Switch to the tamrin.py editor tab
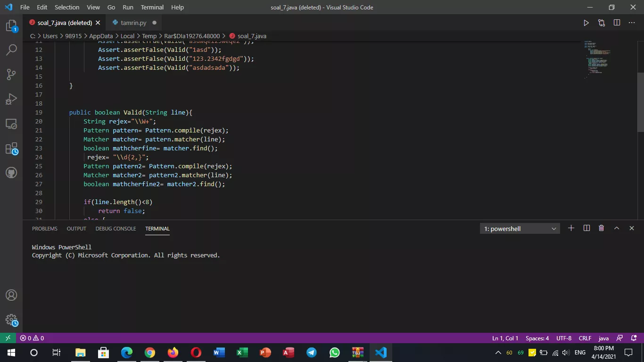Screen dimensions: 644x362 [134, 23]
